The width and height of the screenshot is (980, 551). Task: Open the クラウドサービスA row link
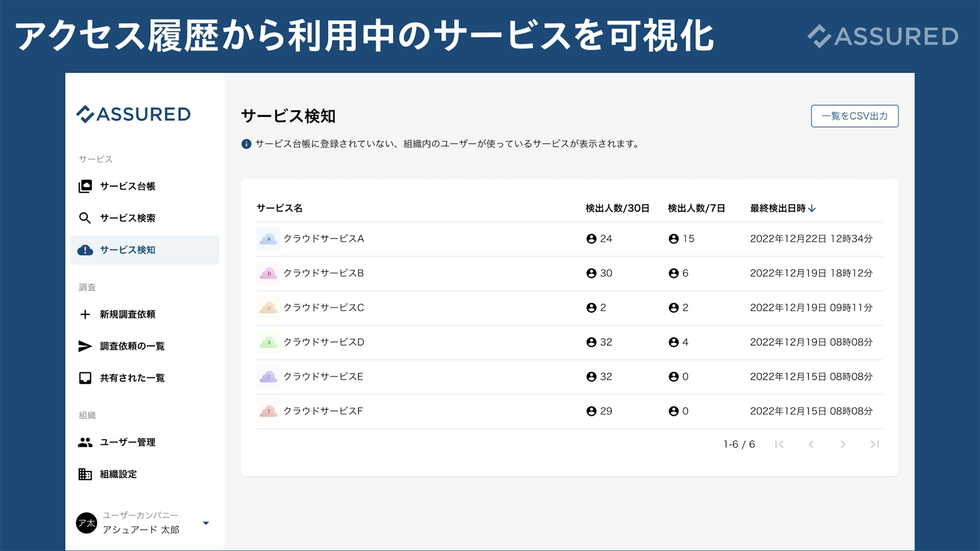pyautogui.click(x=324, y=239)
